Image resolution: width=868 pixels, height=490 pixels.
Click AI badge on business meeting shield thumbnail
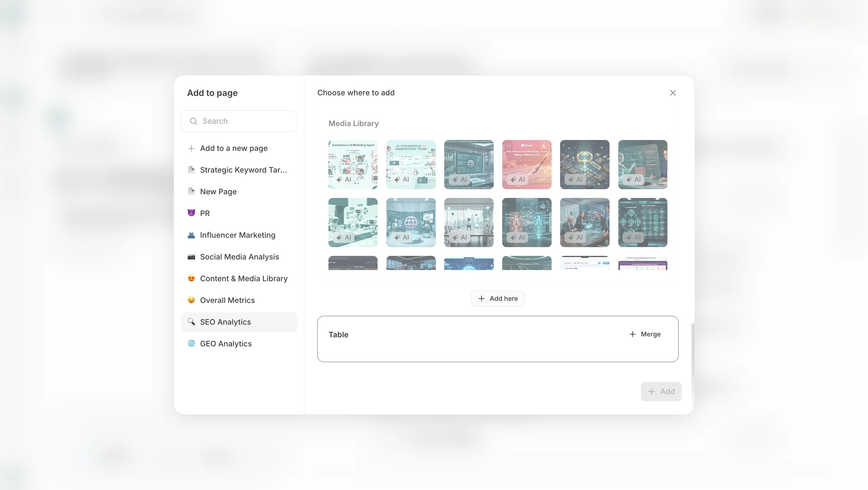pyautogui.click(x=576, y=237)
